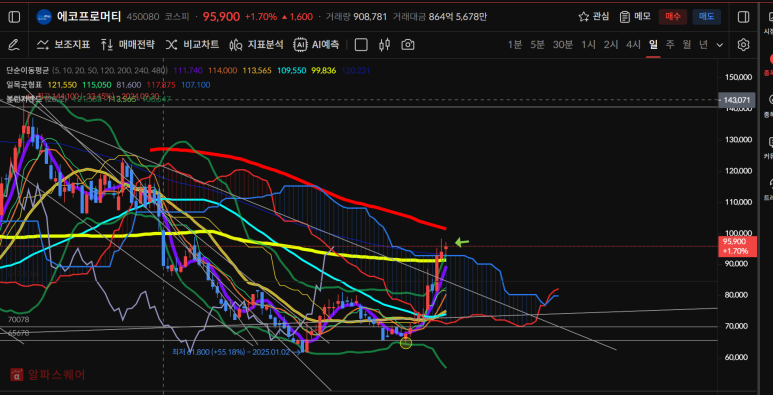Click the 에코프로머티 stock name

[89, 17]
